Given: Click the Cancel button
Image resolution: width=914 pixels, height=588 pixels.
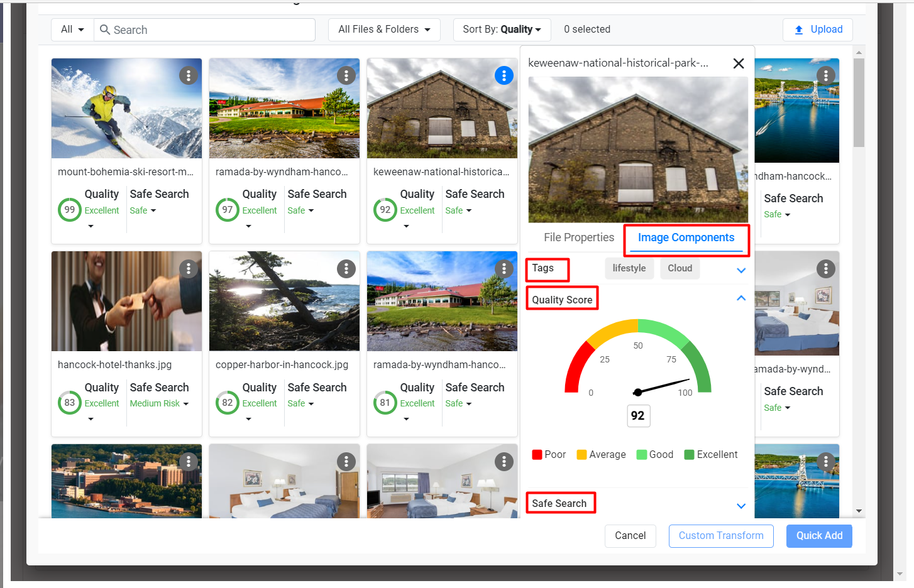Looking at the screenshot, I should point(630,536).
